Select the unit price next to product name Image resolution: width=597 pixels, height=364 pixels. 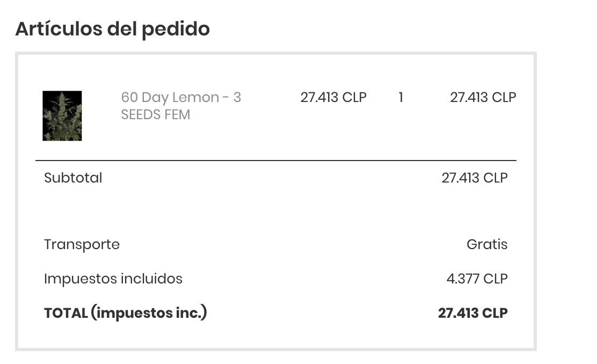tap(333, 98)
